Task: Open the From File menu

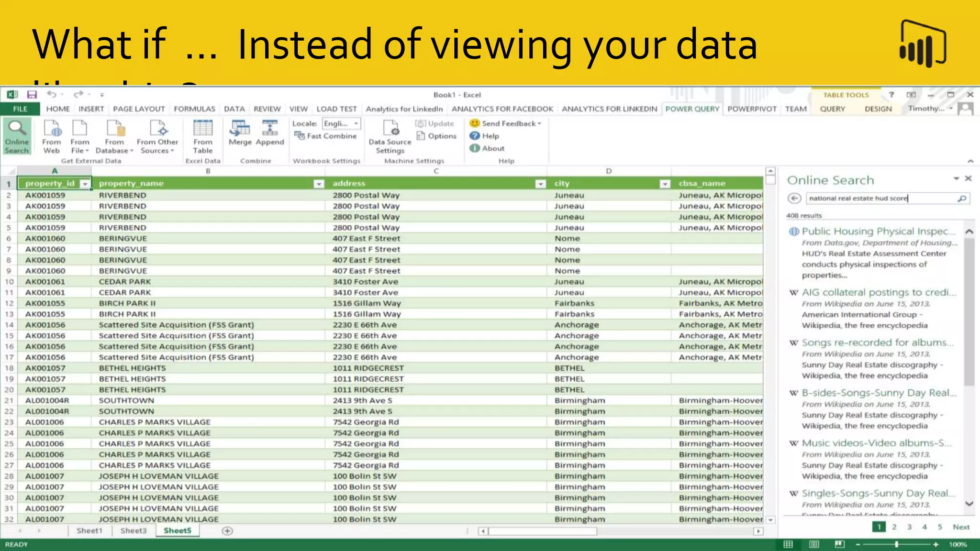Action: pyautogui.click(x=80, y=137)
